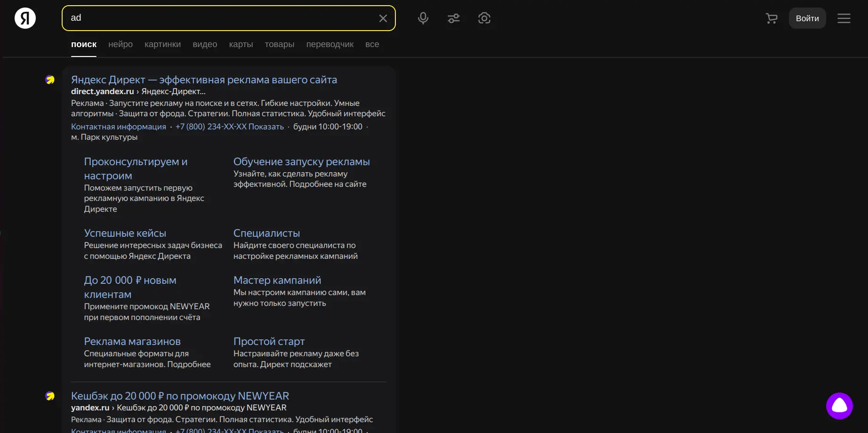Screen dimensions: 868x433
Task: Click the 'м. Парк культуры' metro text
Action: (104, 137)
